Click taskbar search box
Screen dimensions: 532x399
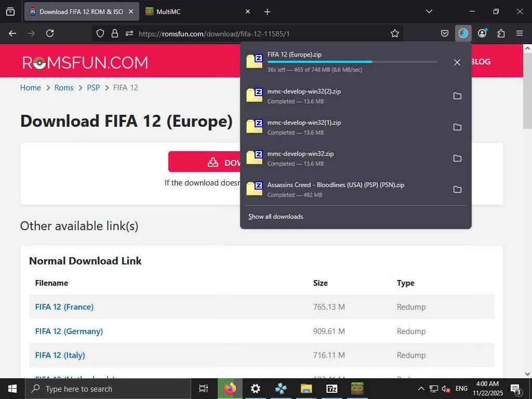[108, 389]
